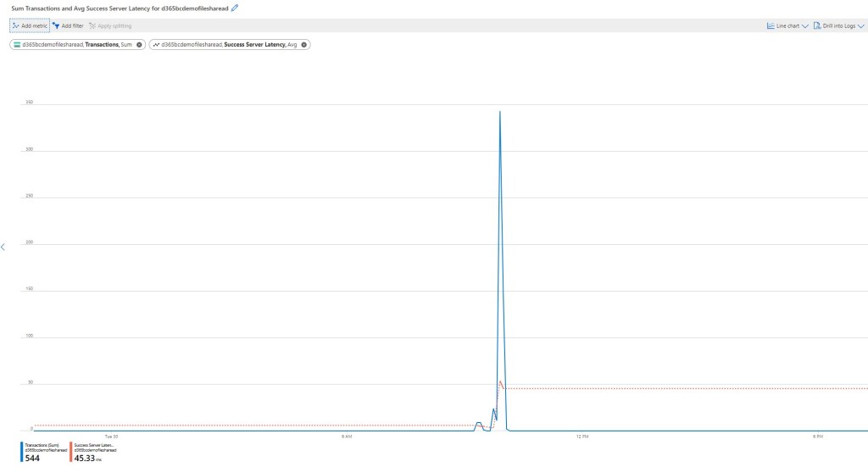This screenshot has width=868, height=473.
Task: Expand the collapsed left panel chevron
Action: [x=3, y=247]
